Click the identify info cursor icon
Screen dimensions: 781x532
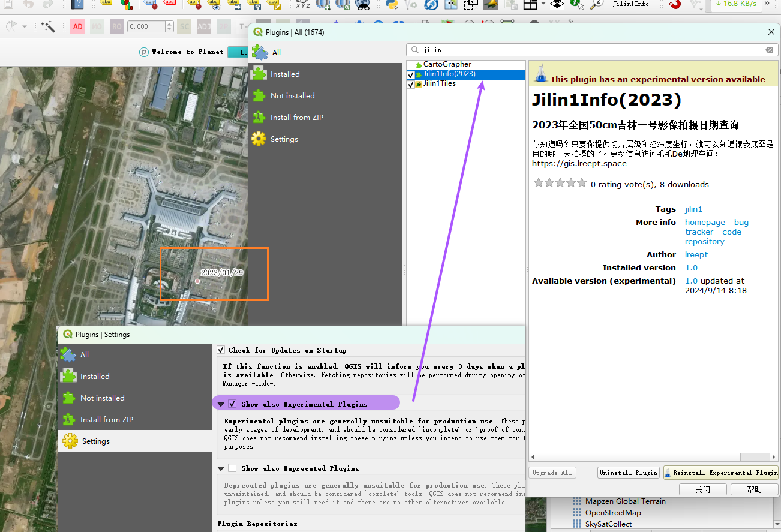click(577, 4)
